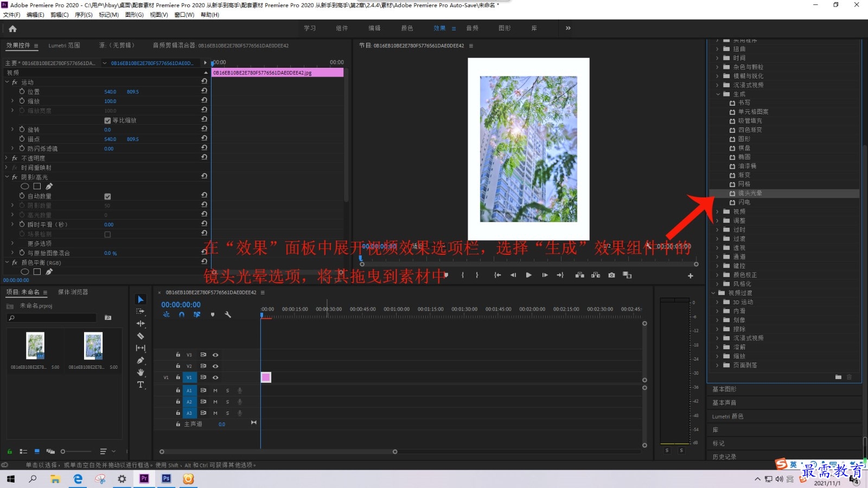Click Export Frame camera icon

click(611, 275)
